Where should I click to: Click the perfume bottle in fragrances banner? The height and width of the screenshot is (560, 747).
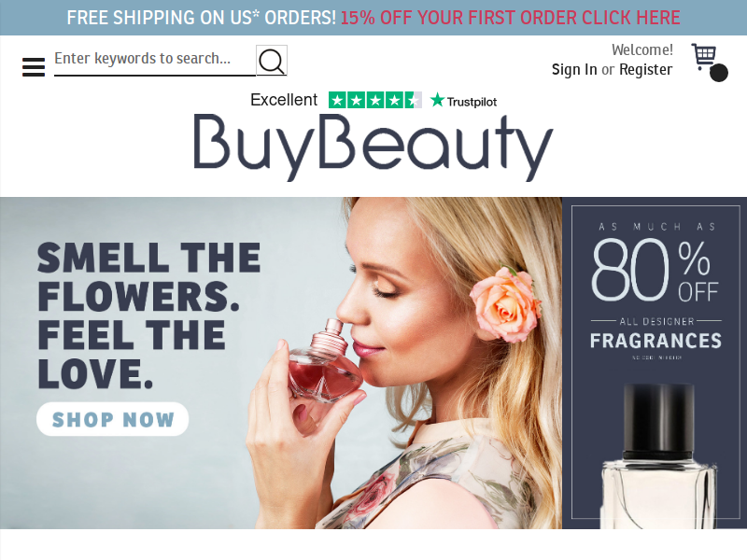pos(658,455)
